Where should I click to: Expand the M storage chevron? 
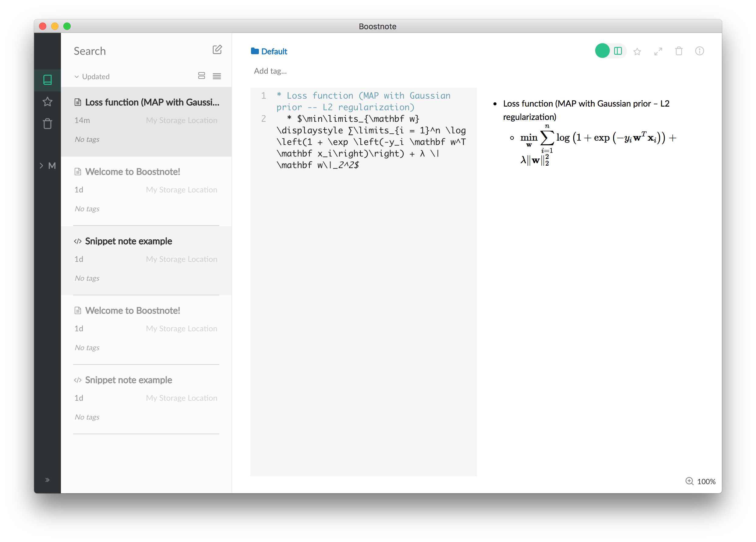[x=41, y=166]
